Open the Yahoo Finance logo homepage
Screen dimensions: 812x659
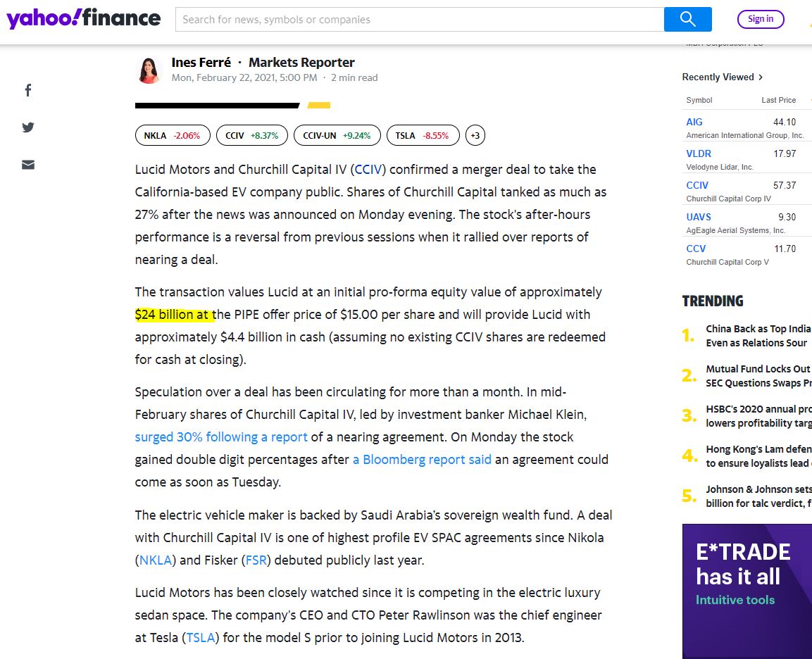tap(83, 18)
